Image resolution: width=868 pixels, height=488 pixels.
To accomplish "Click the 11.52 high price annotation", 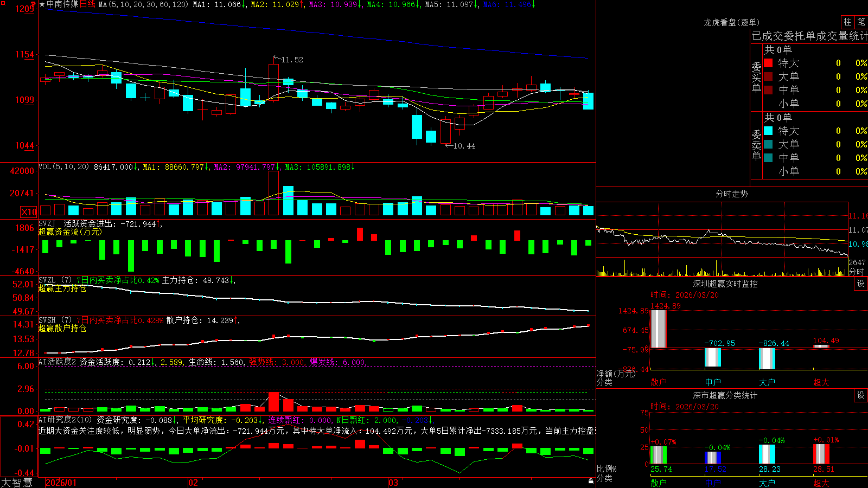I will tap(292, 60).
